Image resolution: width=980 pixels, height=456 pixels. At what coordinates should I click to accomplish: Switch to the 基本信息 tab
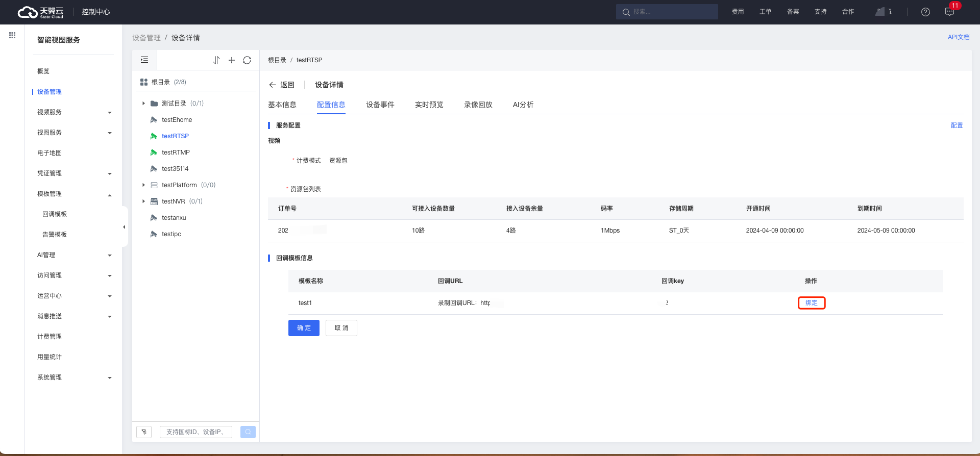click(282, 105)
